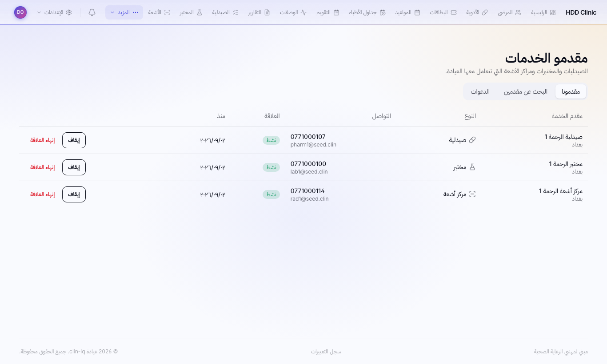The image size is (607, 364).
Task: Click the العلاقة column header
Action: (x=272, y=116)
